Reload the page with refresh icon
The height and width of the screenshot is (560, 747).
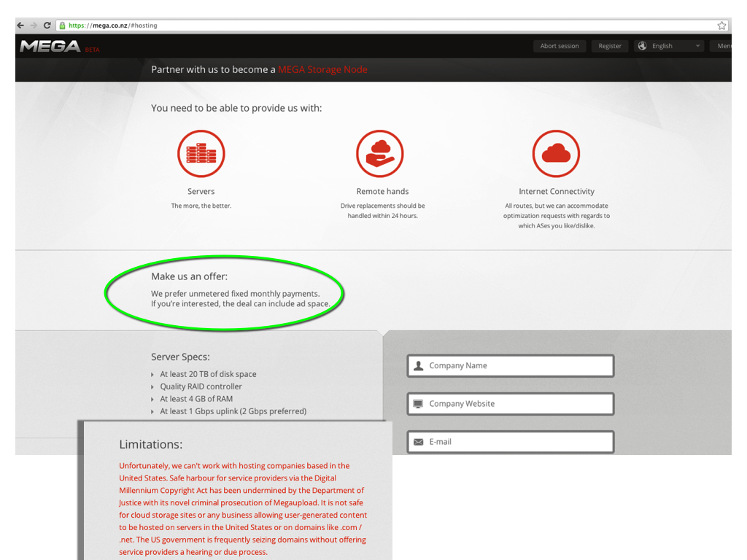(x=47, y=26)
